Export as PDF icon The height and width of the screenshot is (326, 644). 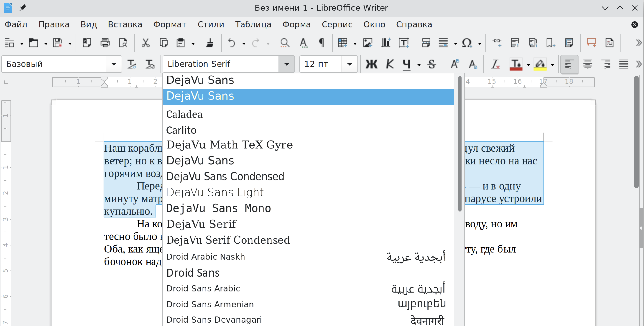(x=87, y=43)
